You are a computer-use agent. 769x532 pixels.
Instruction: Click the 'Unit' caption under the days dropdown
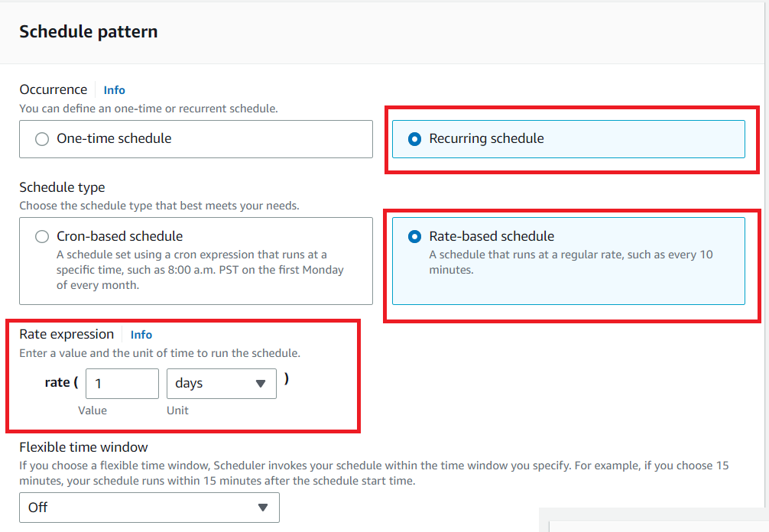pyautogui.click(x=177, y=410)
